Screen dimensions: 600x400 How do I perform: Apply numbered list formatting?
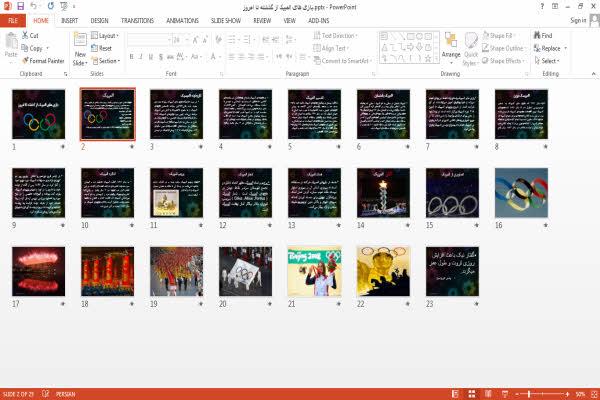click(248, 40)
